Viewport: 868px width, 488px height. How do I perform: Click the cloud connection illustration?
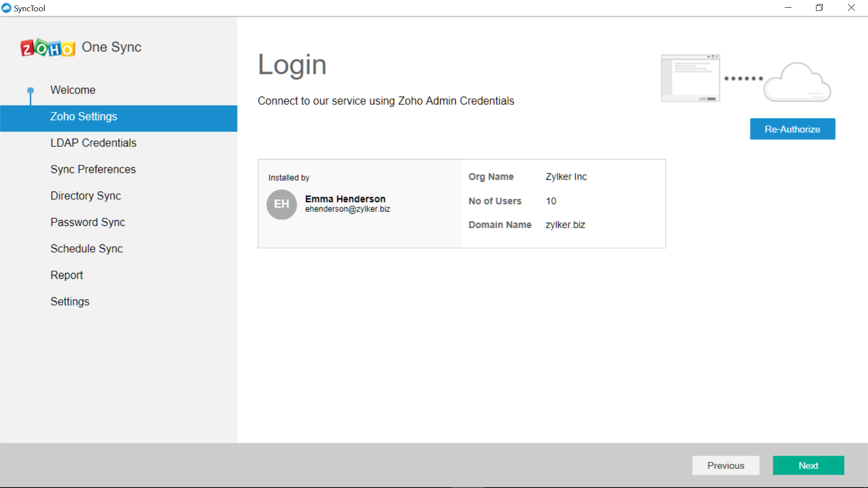coord(797,82)
